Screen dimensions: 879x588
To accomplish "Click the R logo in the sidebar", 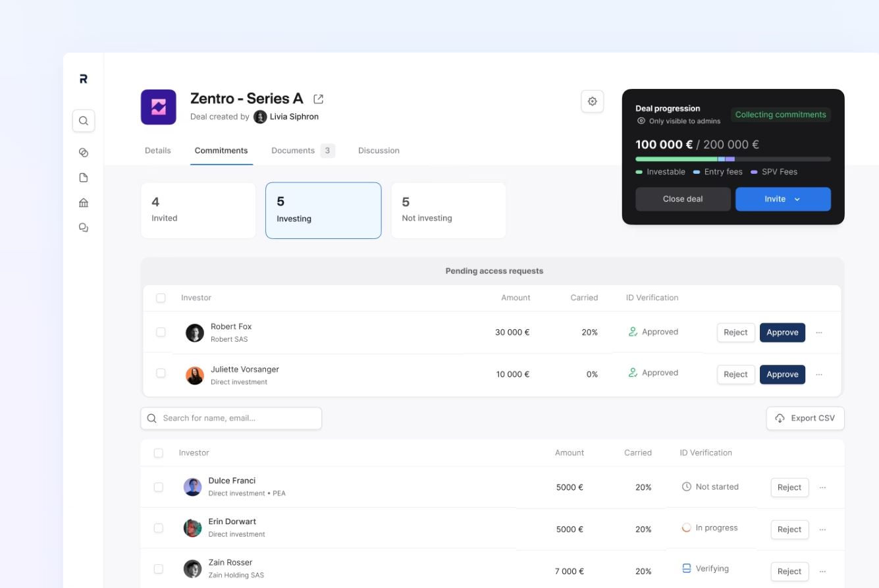I will point(84,79).
